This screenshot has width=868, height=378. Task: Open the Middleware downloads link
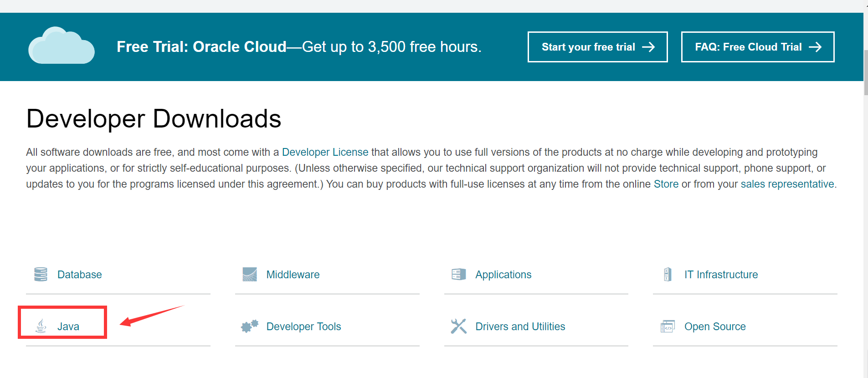click(293, 275)
